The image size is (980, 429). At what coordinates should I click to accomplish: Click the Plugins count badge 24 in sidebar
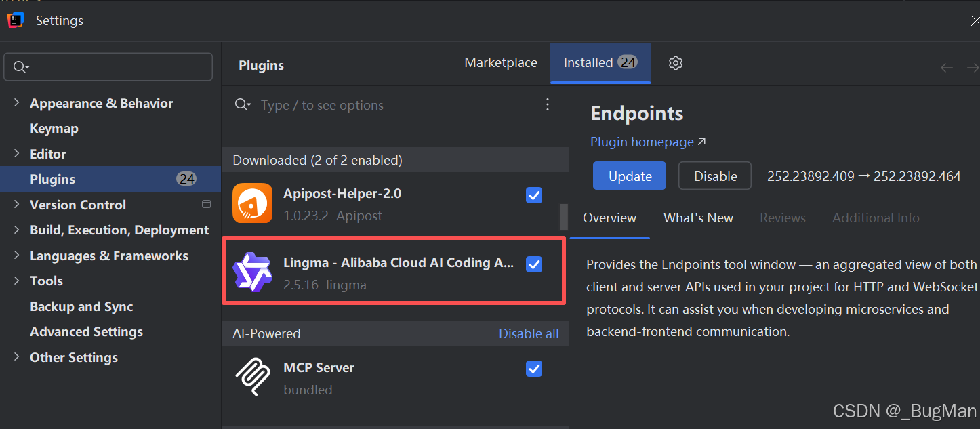pyautogui.click(x=186, y=179)
